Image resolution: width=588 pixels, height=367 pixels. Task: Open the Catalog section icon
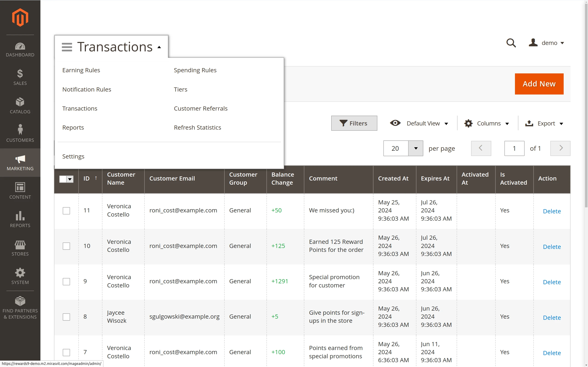20,102
